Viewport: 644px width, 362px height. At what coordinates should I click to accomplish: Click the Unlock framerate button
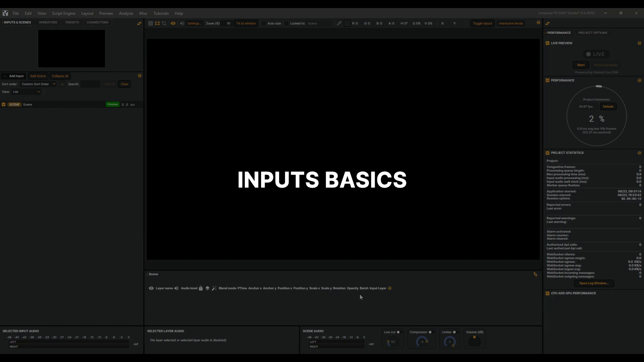click(x=608, y=107)
